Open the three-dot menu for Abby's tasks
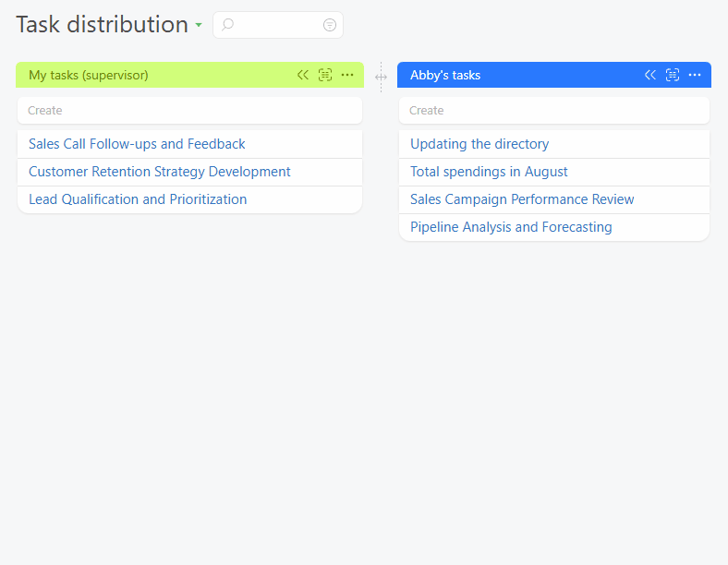728x565 pixels. 695,75
